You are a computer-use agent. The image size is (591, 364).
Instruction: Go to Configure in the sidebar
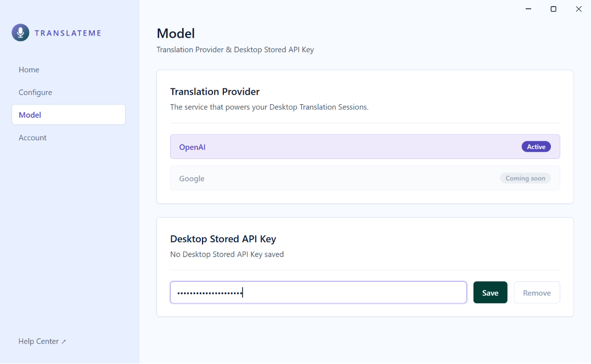coord(36,92)
